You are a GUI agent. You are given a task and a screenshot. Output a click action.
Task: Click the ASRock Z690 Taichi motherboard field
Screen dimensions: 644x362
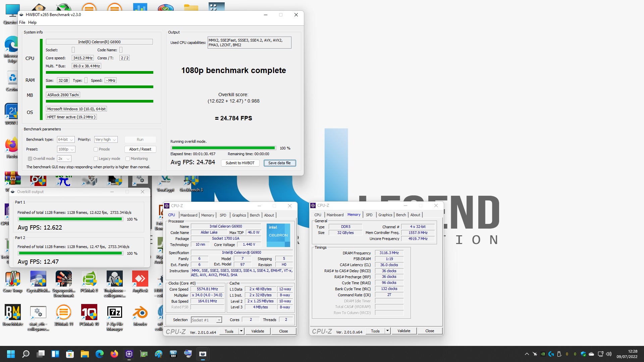63,95
